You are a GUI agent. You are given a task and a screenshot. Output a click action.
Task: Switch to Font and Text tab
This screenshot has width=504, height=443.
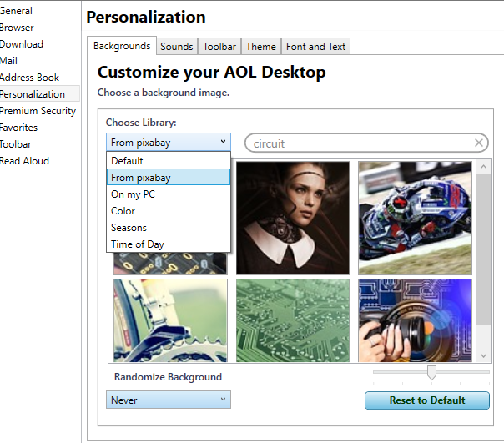(x=315, y=47)
